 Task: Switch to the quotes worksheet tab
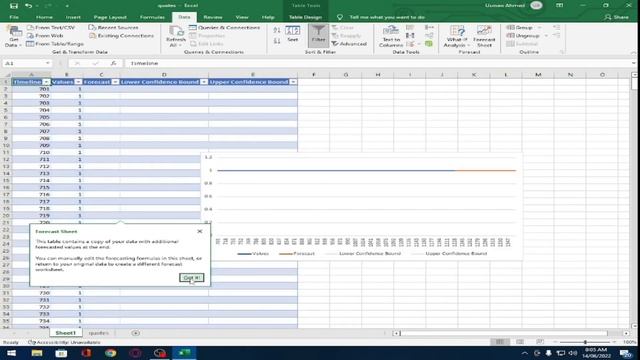[x=98, y=333]
